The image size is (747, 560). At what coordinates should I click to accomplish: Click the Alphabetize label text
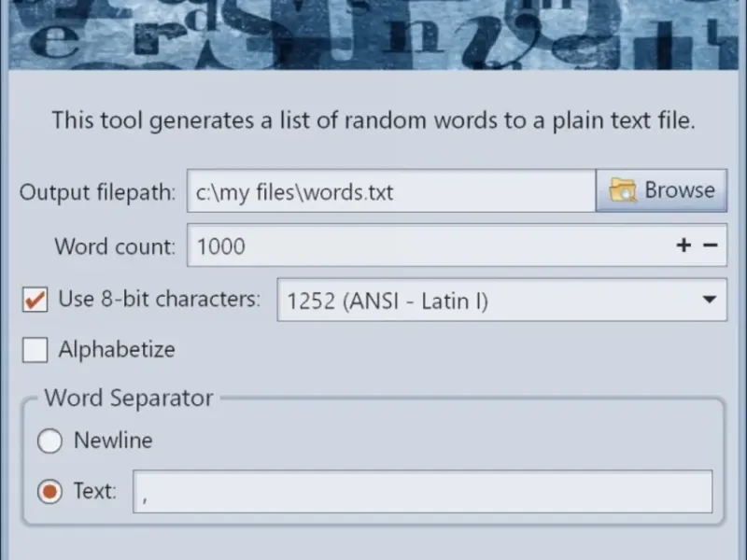click(117, 349)
